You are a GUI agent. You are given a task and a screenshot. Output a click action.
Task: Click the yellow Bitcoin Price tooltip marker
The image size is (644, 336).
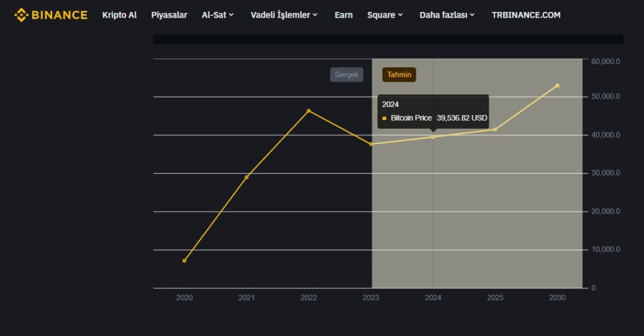point(384,119)
